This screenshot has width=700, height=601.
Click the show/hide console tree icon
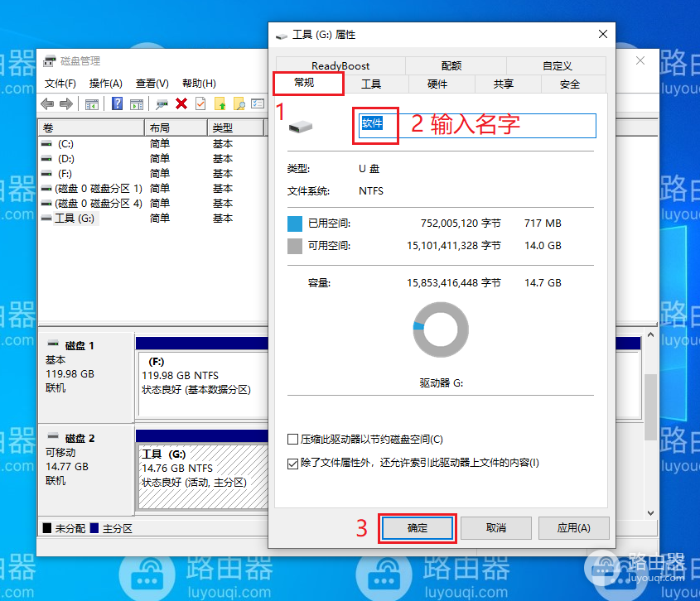pyautogui.click(x=92, y=103)
